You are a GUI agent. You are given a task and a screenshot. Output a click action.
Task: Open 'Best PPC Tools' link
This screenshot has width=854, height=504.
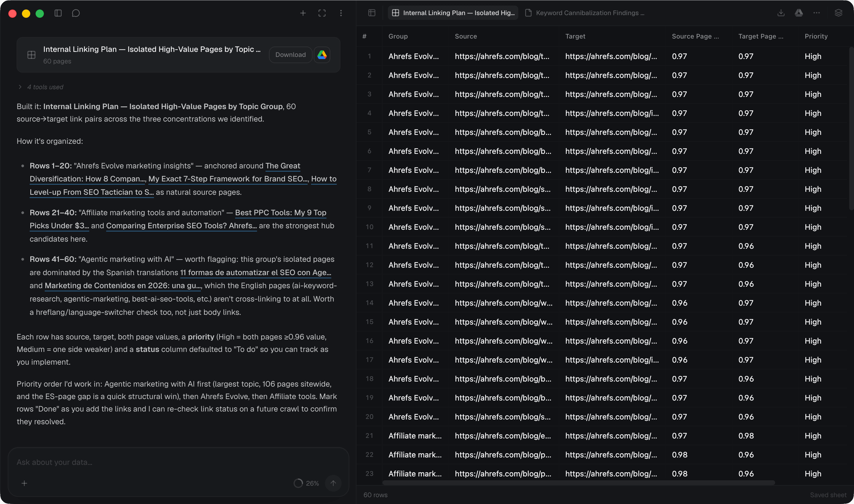pyautogui.click(x=281, y=213)
